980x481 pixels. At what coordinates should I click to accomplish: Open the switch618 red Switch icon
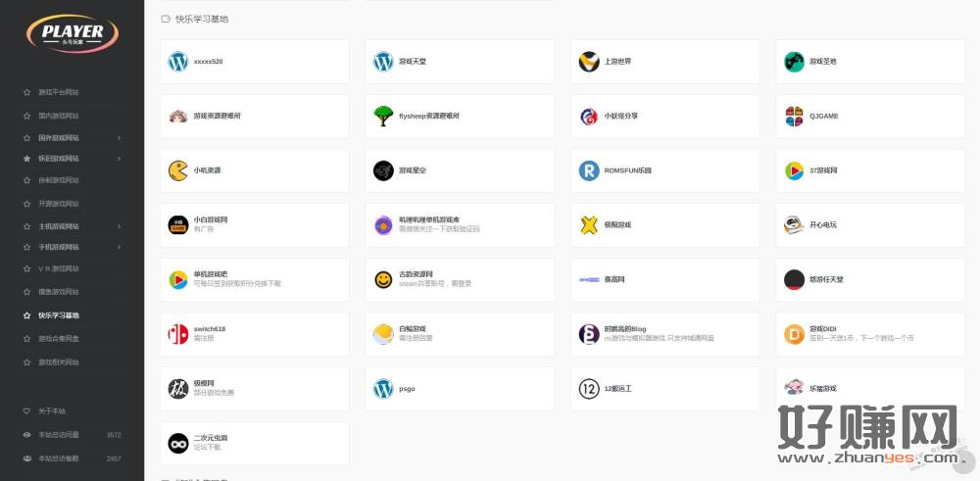point(178,334)
